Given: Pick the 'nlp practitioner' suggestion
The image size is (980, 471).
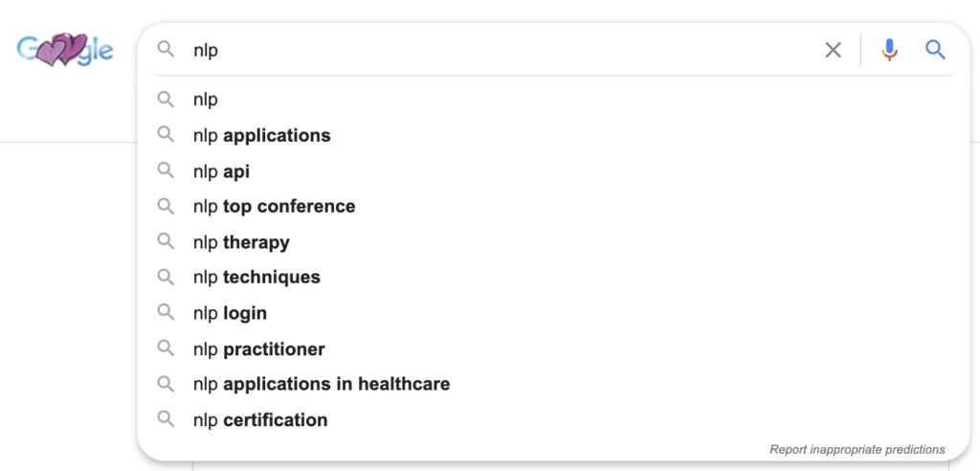Looking at the screenshot, I should tap(258, 349).
